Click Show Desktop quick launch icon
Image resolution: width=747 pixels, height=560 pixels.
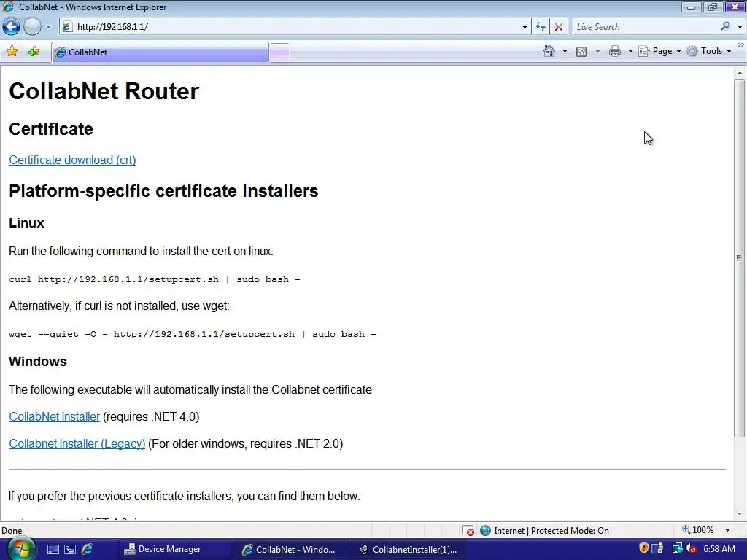click(x=53, y=550)
